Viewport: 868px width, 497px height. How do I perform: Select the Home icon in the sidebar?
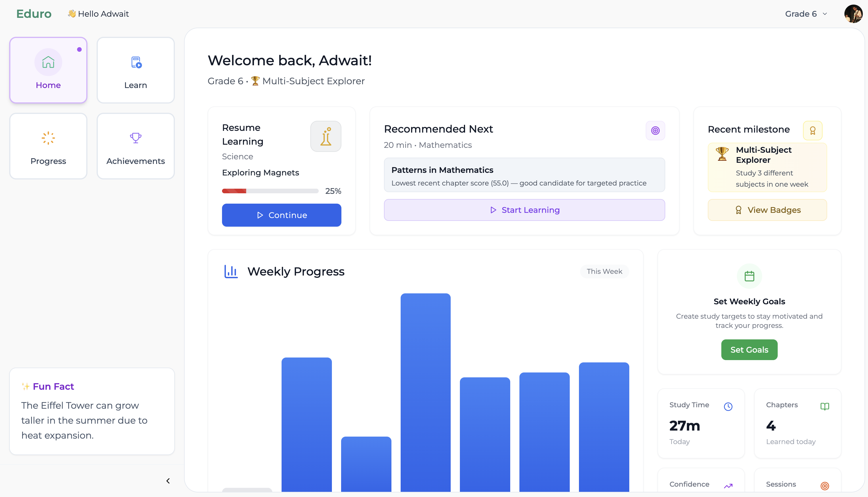[x=48, y=62]
